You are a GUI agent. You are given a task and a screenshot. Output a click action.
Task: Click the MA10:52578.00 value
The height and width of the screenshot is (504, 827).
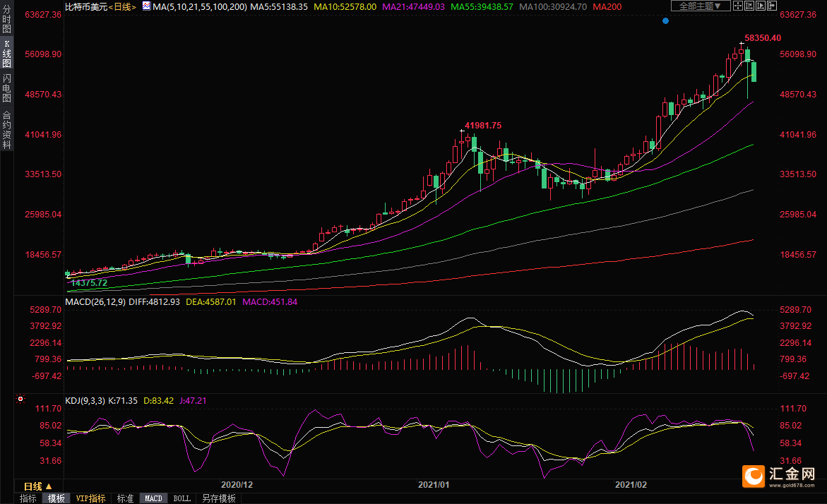pyautogui.click(x=345, y=7)
